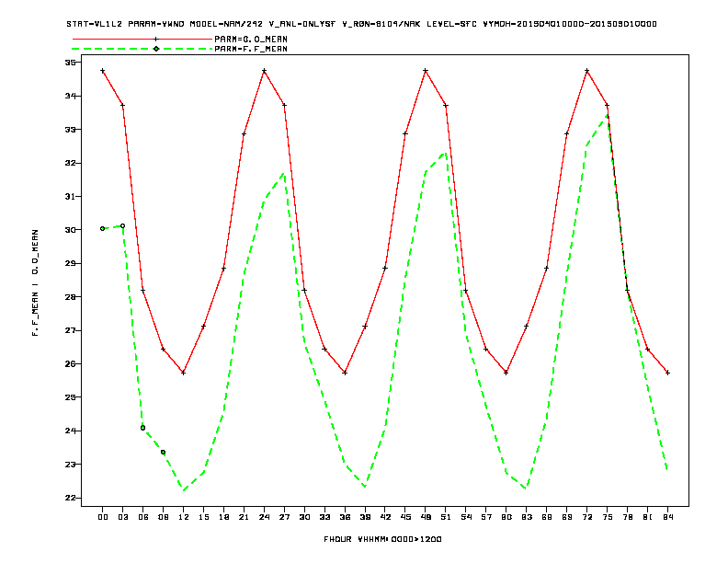Screen dimensions: 728x563
Task: Click green circle marker near value 23.4
Action: (x=163, y=452)
